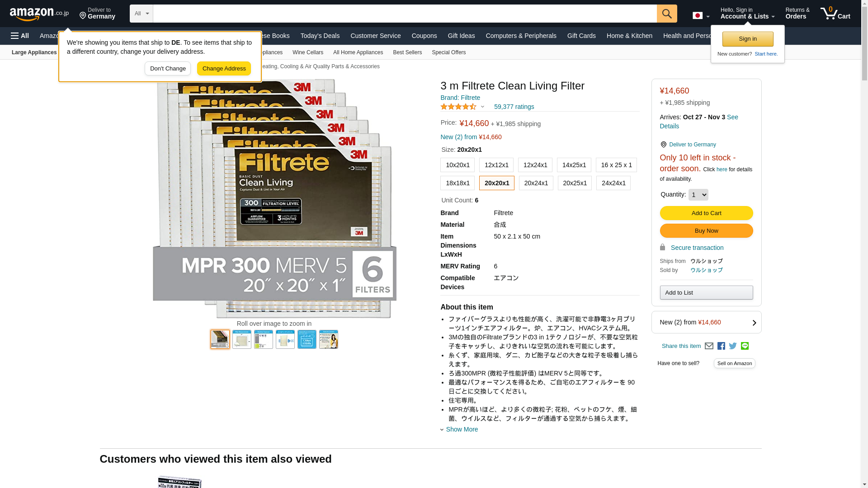Image resolution: width=868 pixels, height=488 pixels.
Task: Go to Gift Cards menu item
Action: 581,36
